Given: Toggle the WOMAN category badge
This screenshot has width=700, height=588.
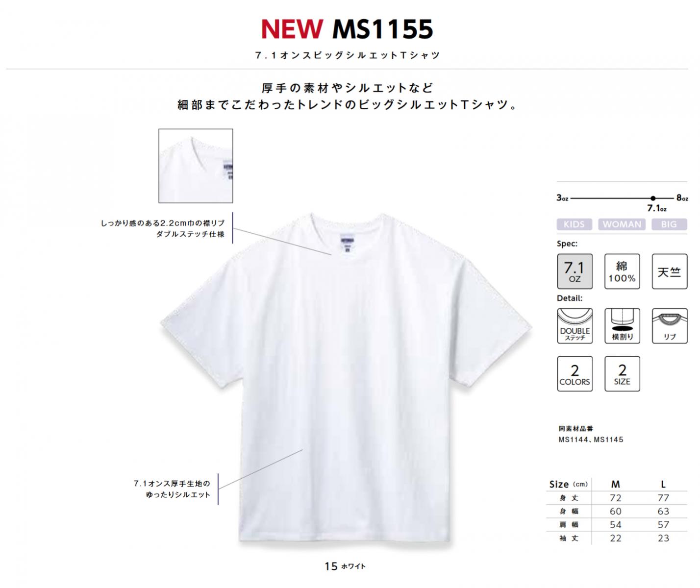Looking at the screenshot, I should (622, 224).
